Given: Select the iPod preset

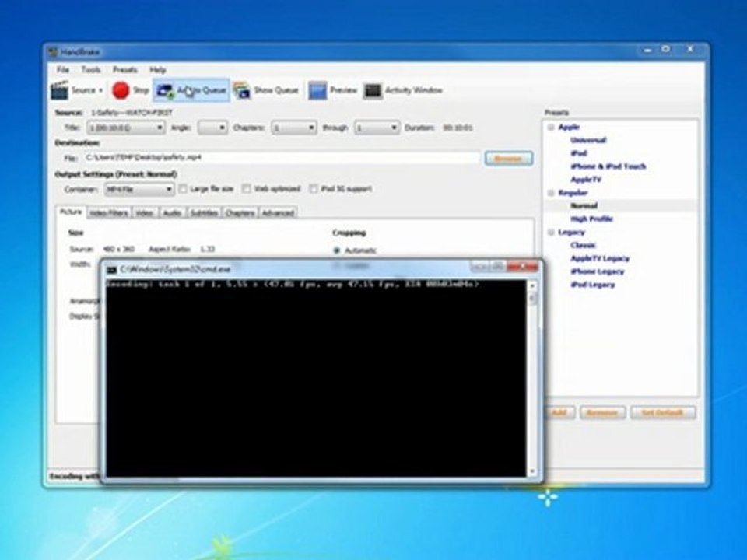Looking at the screenshot, I should 579,153.
